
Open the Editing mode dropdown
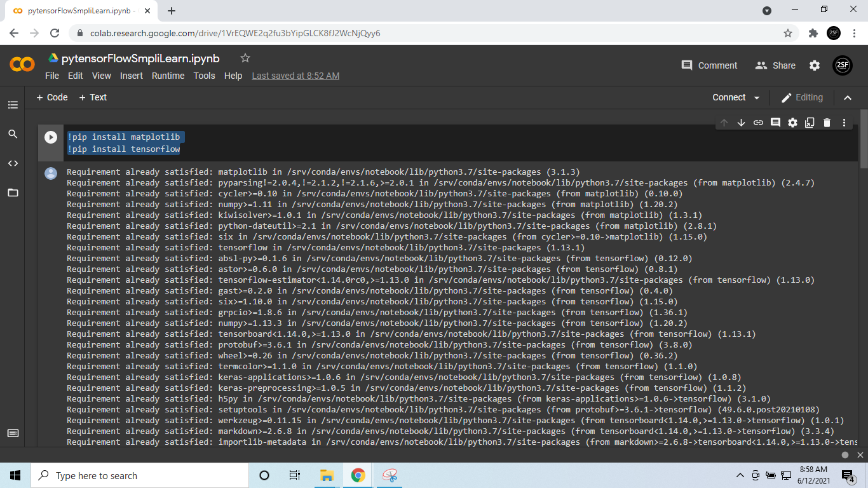802,97
